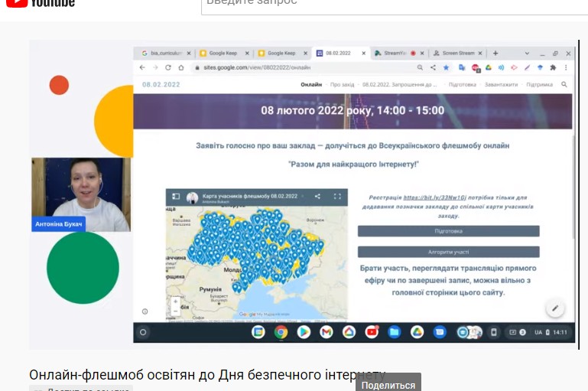This screenshot has height=391, width=588.
Task: Click the map share icon
Action: coord(317,197)
